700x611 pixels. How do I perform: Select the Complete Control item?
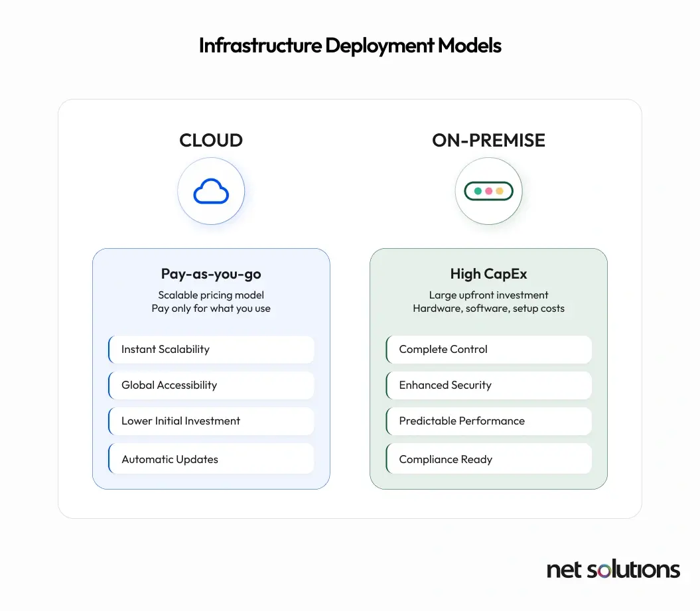pos(489,350)
